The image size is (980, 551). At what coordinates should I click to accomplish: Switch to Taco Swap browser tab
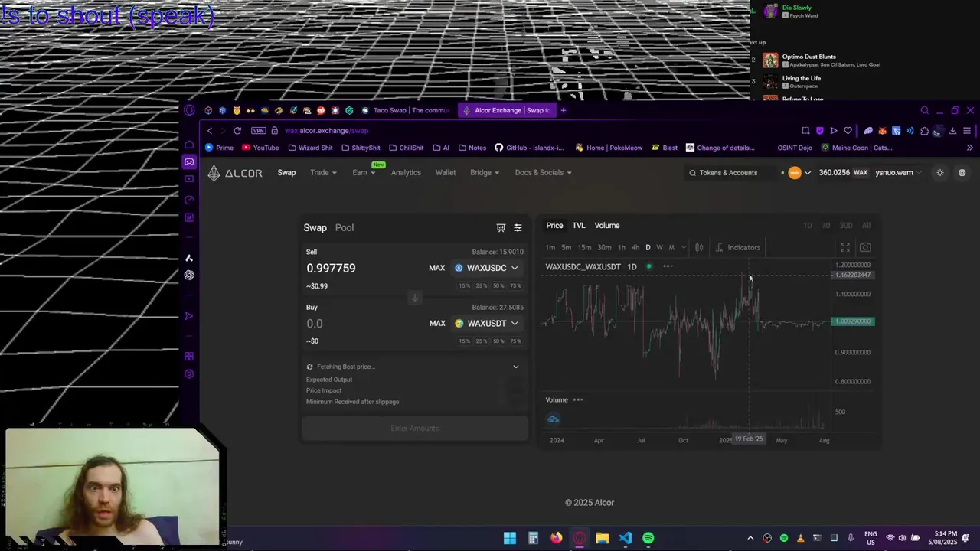405,110
